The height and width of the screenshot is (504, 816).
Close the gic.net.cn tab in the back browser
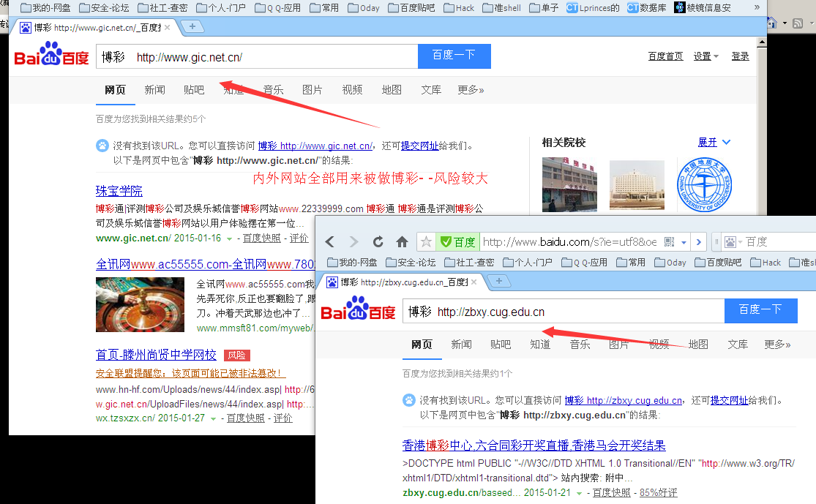tap(167, 27)
